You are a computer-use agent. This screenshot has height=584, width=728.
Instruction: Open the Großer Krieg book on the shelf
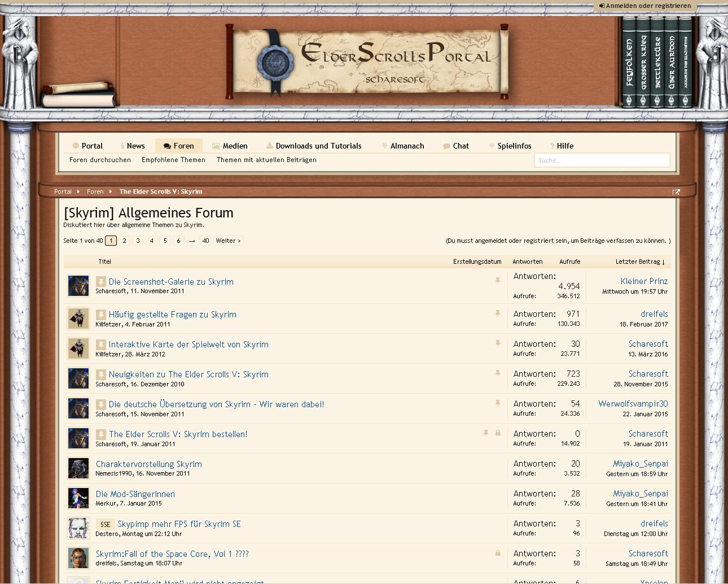tap(643, 62)
